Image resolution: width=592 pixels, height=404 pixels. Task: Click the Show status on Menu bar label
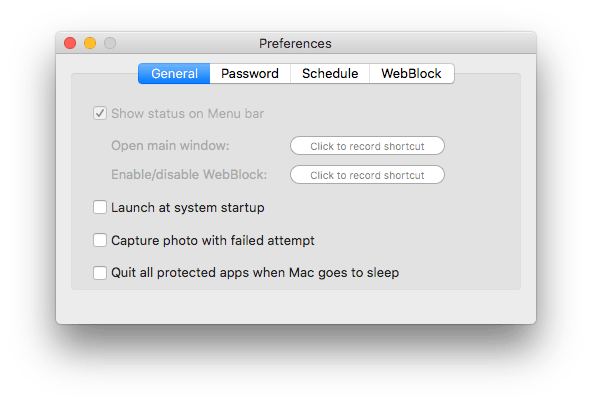click(x=188, y=114)
